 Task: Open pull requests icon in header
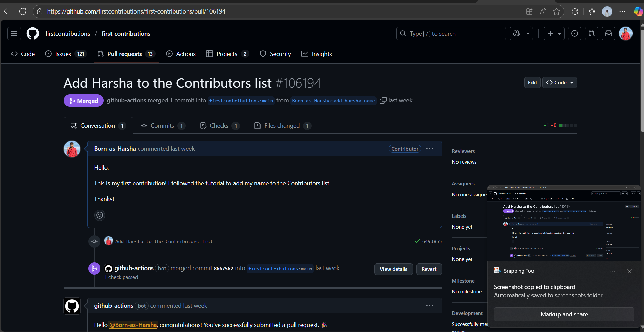pos(591,34)
